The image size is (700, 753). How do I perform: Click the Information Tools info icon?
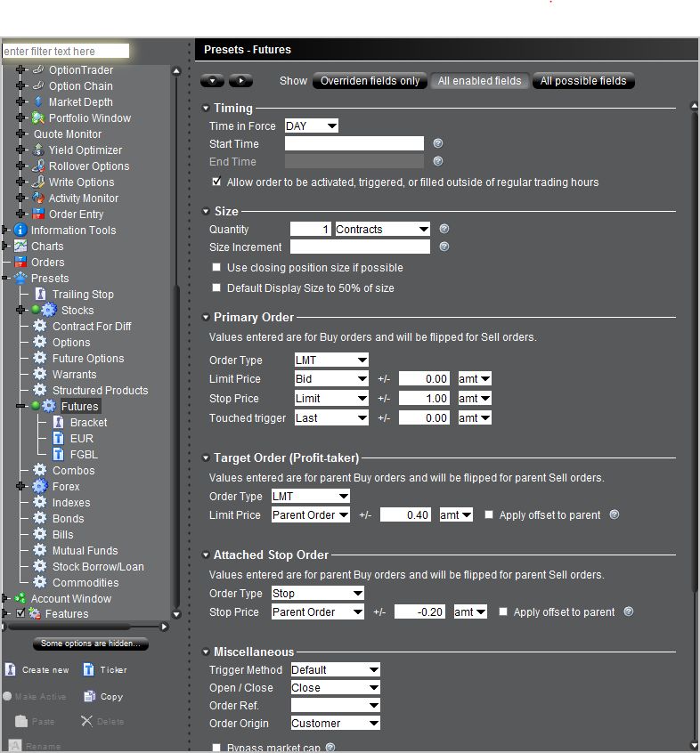coord(20,230)
